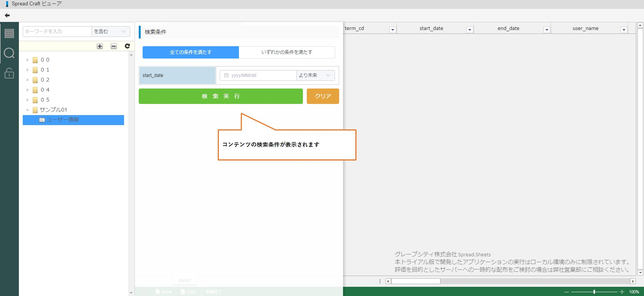The height and width of the screenshot is (296, 644).
Task: Click the keyword search input field
Action: [57, 32]
